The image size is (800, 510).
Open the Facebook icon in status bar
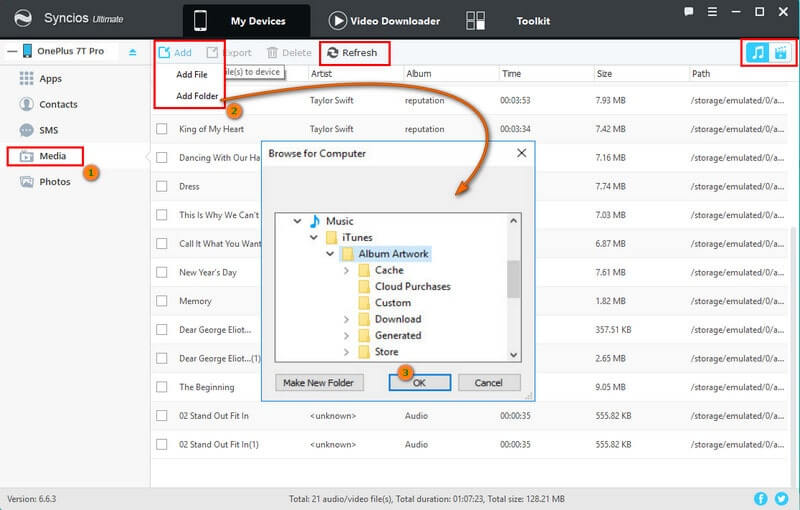[761, 498]
